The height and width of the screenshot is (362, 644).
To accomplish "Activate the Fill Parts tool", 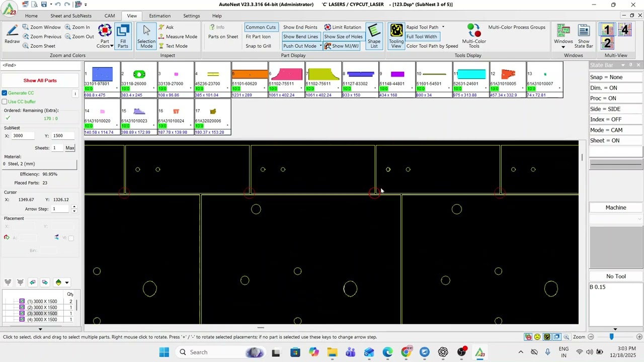I will pos(123,36).
